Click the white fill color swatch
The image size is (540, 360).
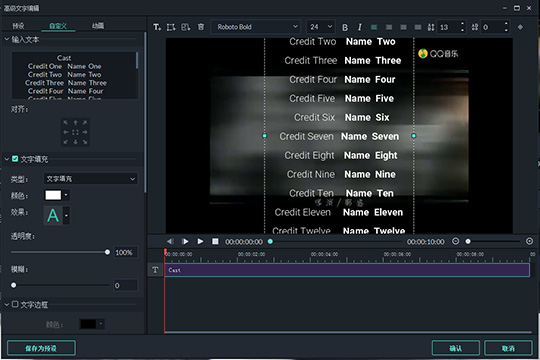point(53,195)
